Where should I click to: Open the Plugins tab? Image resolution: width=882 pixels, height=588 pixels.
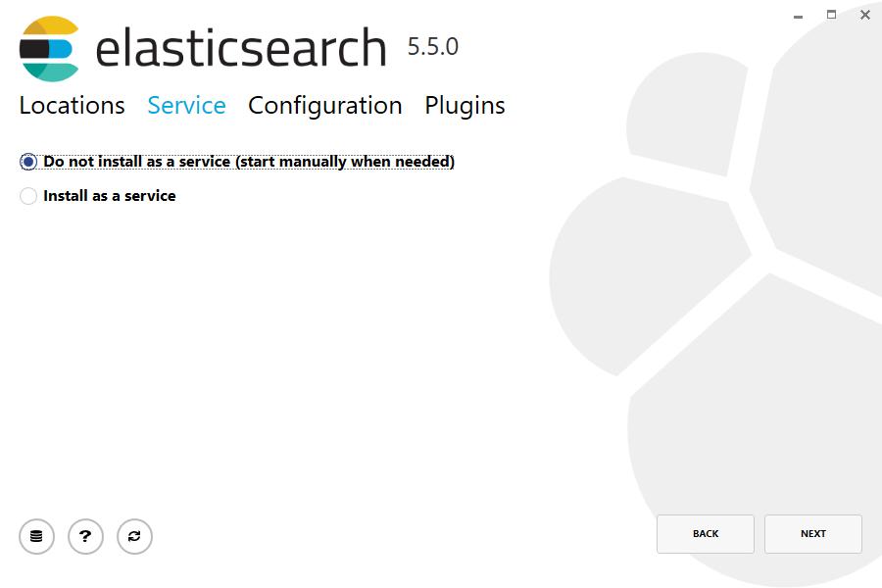point(465,105)
